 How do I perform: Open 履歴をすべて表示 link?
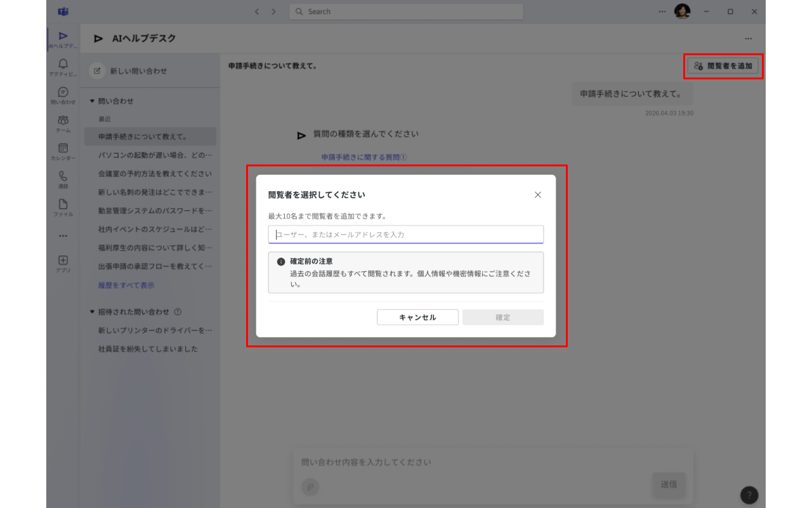point(126,286)
